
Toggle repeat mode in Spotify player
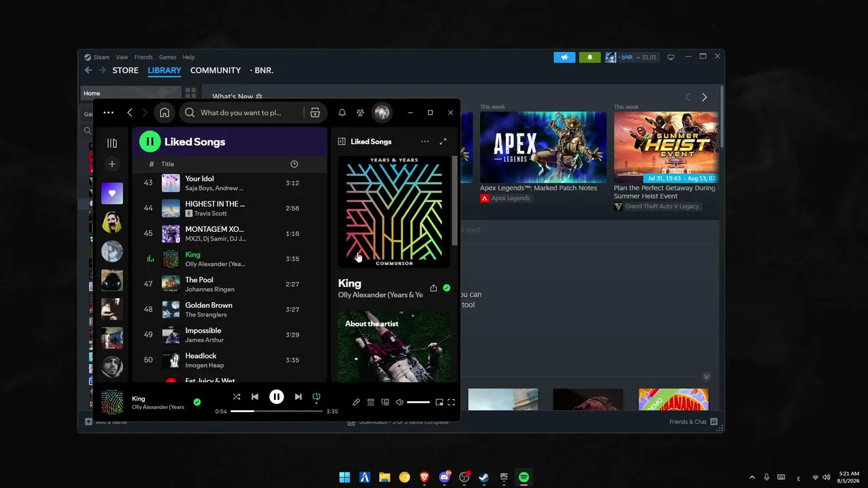tap(316, 396)
